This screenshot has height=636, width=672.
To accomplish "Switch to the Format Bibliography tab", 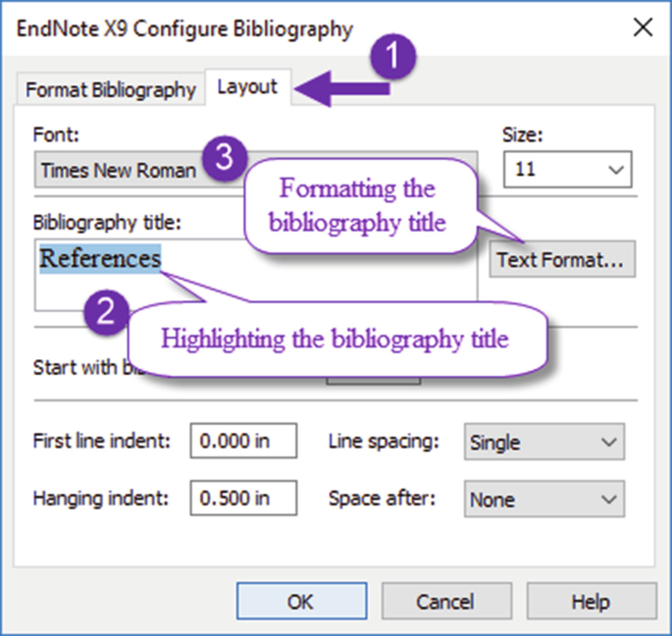I will (111, 89).
